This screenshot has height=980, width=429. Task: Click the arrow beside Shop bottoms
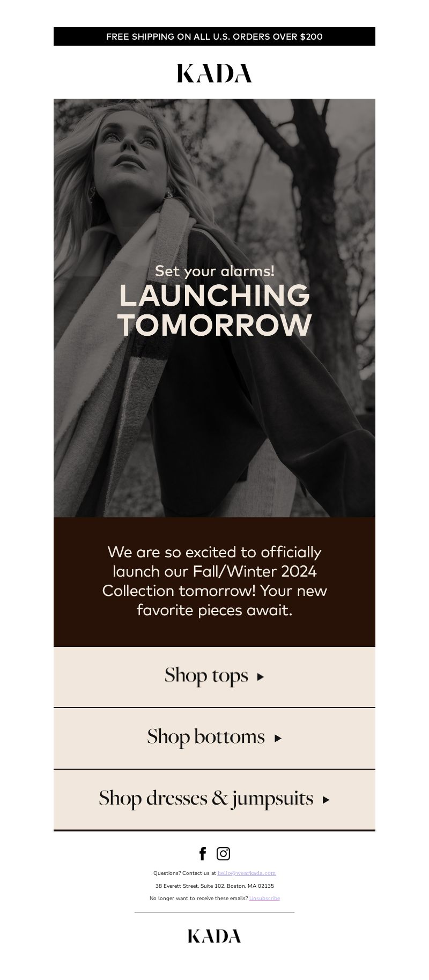278,739
